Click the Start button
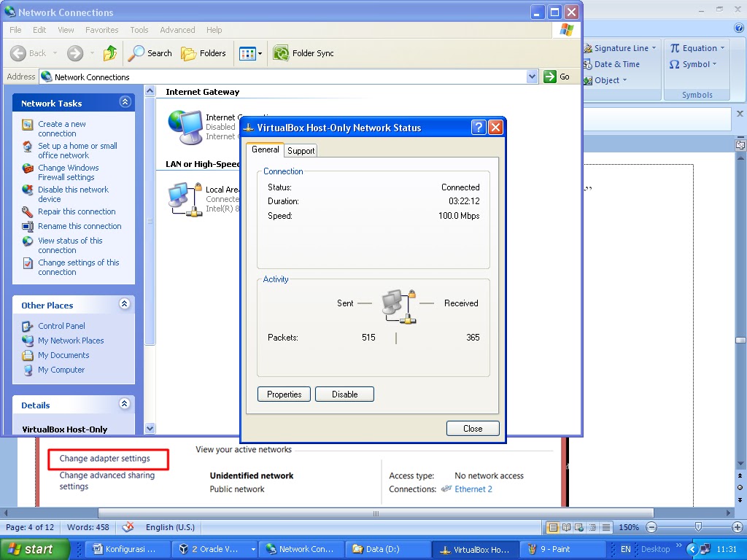This screenshot has width=747, height=560. point(34,549)
